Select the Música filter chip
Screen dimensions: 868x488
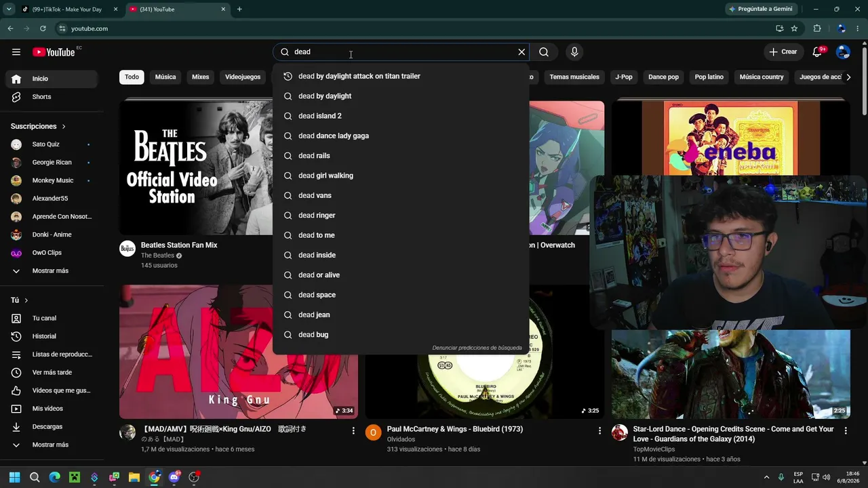click(165, 77)
